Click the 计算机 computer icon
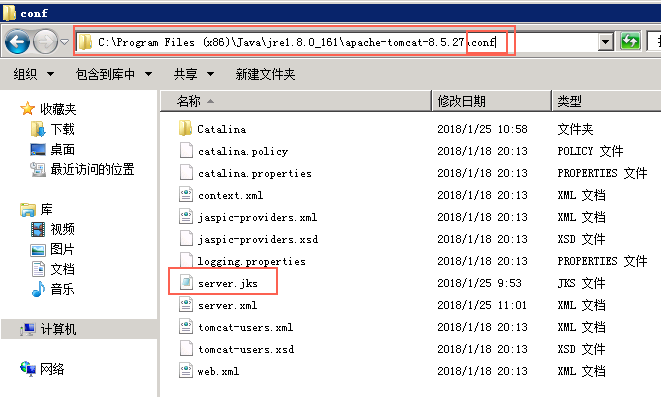Image resolution: width=661 pixels, height=397 pixels. [x=28, y=329]
